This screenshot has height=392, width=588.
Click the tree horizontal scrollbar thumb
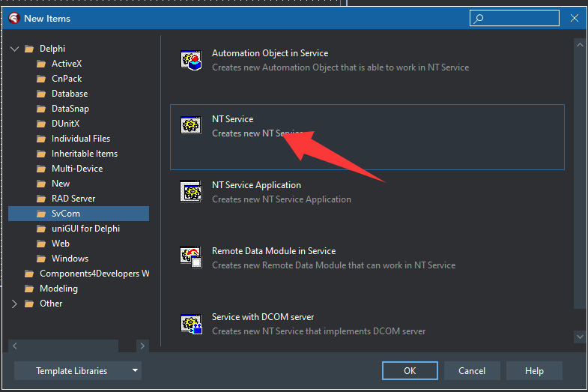point(70,346)
